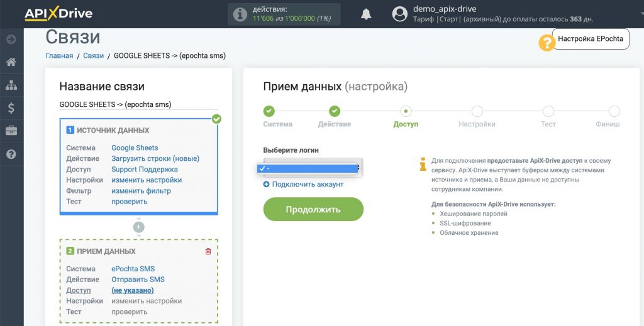This screenshot has width=644, height=326.
Task: Click the GOOGLE SHEETS -> (epochta sms) breadcrumb
Action: click(170, 56)
